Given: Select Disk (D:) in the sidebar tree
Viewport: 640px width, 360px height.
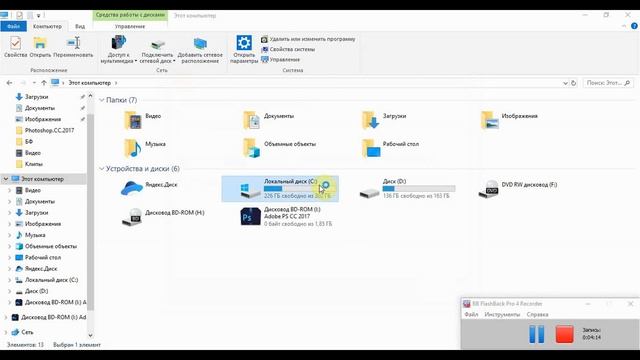Looking at the screenshot, I should coord(36,291).
